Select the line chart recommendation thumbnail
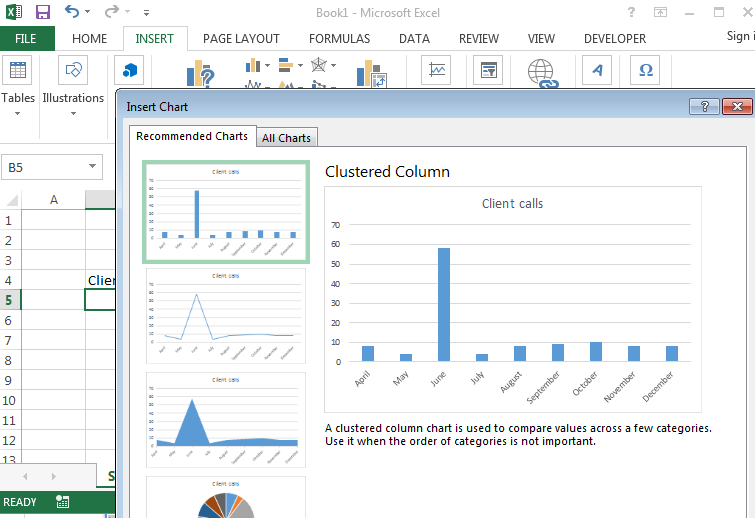Viewport: 755px width, 518px height. click(226, 316)
